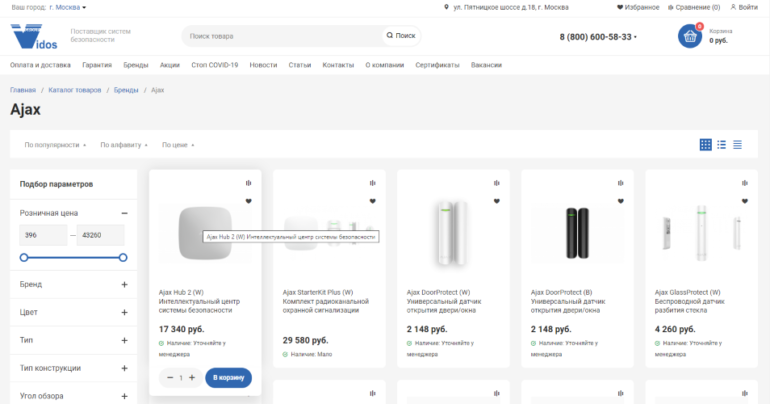The height and width of the screenshot is (404, 770).
Task: Add Ajax Hub 2 (W) to favorites
Action: coord(248,201)
